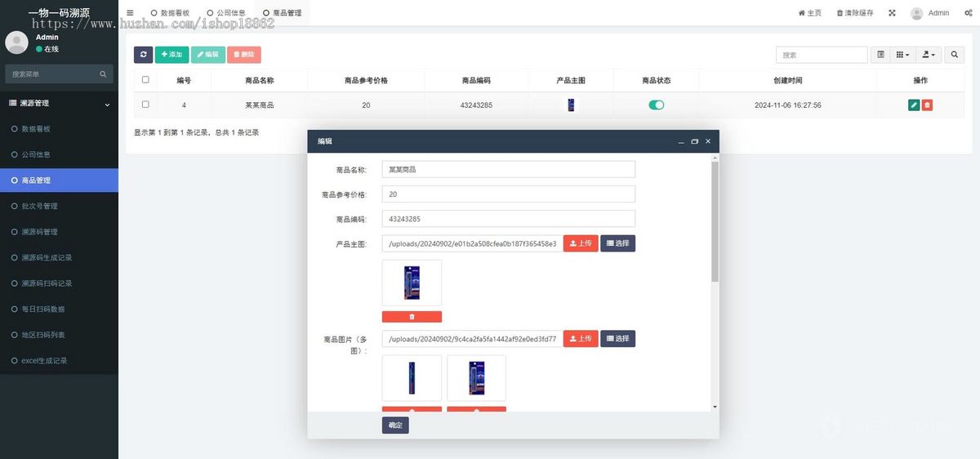The image size is (980, 459).
Task: Click the 商品编码 input field
Action: point(509,219)
